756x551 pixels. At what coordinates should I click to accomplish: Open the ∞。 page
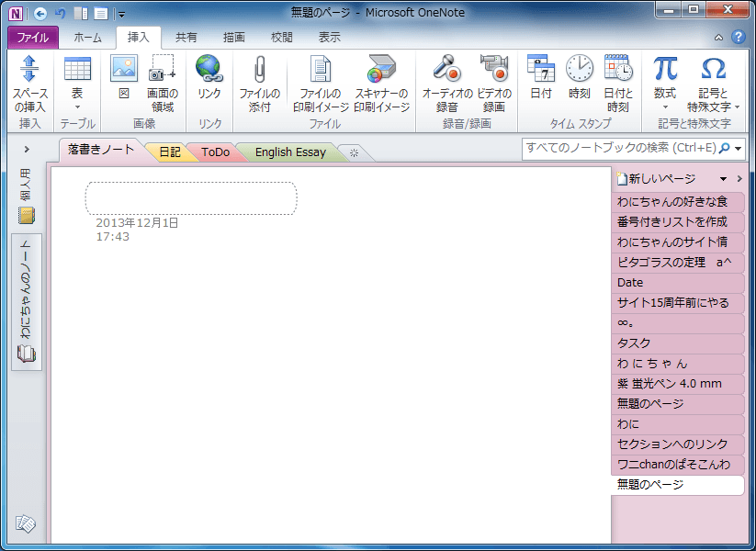pos(677,323)
